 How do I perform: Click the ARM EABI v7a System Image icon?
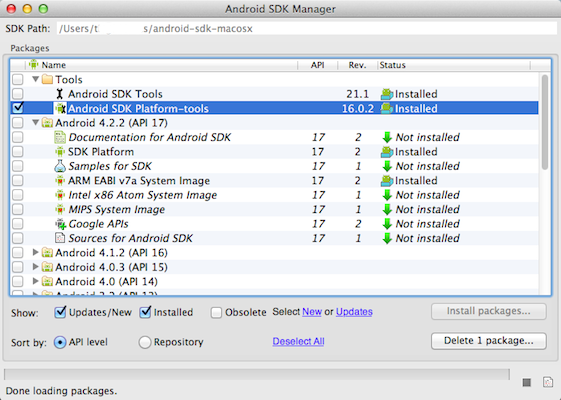coord(60,181)
